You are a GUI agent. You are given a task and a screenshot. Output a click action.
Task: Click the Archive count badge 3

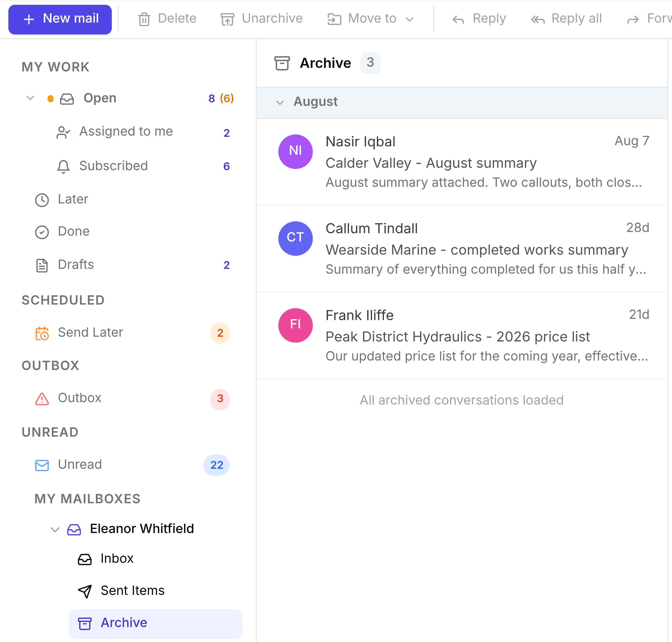[370, 63]
